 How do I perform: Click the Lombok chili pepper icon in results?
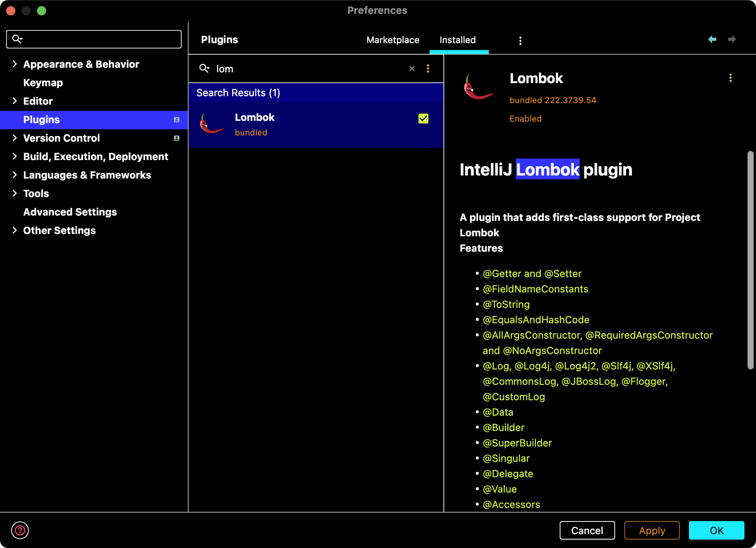point(211,124)
